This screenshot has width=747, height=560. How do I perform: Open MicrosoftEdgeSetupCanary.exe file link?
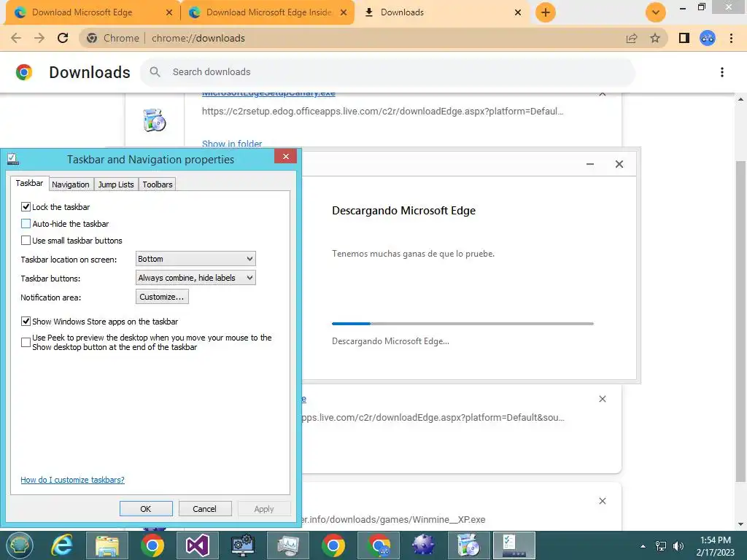tap(268, 94)
